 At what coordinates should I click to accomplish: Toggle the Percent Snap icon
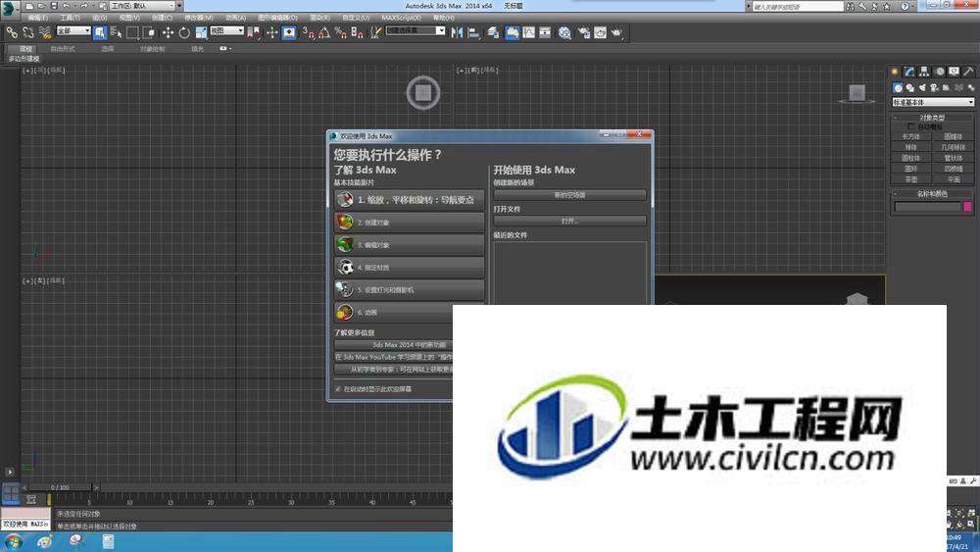341,32
